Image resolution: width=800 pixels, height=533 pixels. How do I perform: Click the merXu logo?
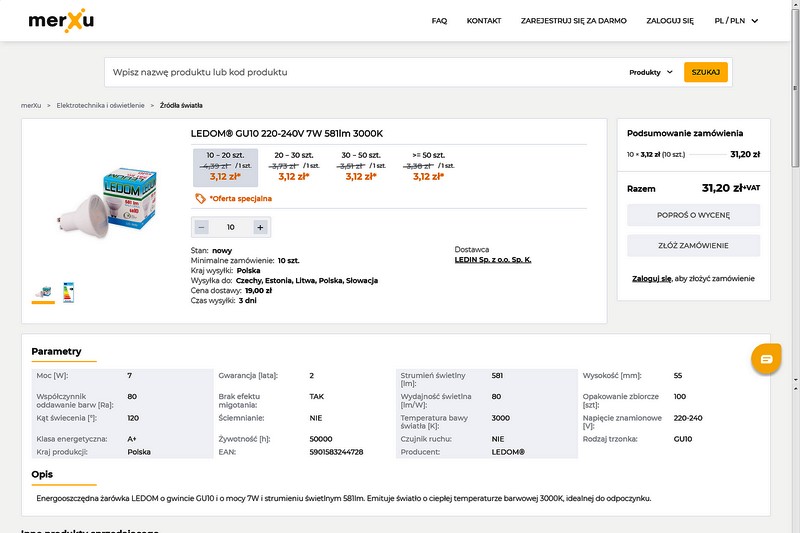(x=61, y=20)
